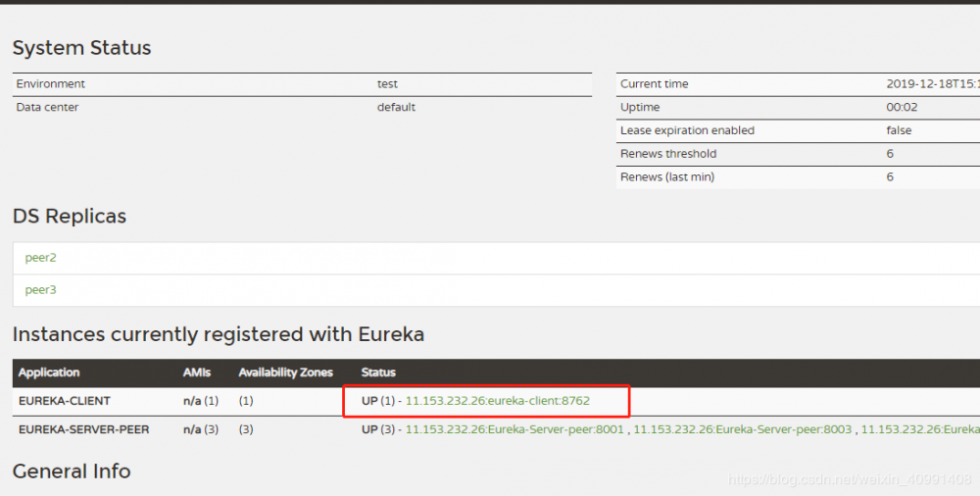
Task: Click the Current time label
Action: pos(655,84)
